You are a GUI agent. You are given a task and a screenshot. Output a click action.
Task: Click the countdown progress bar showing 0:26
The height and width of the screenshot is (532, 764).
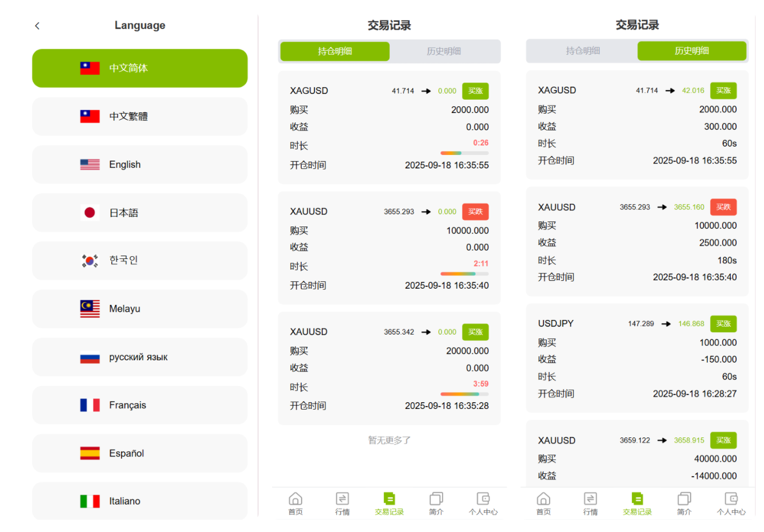click(x=464, y=153)
